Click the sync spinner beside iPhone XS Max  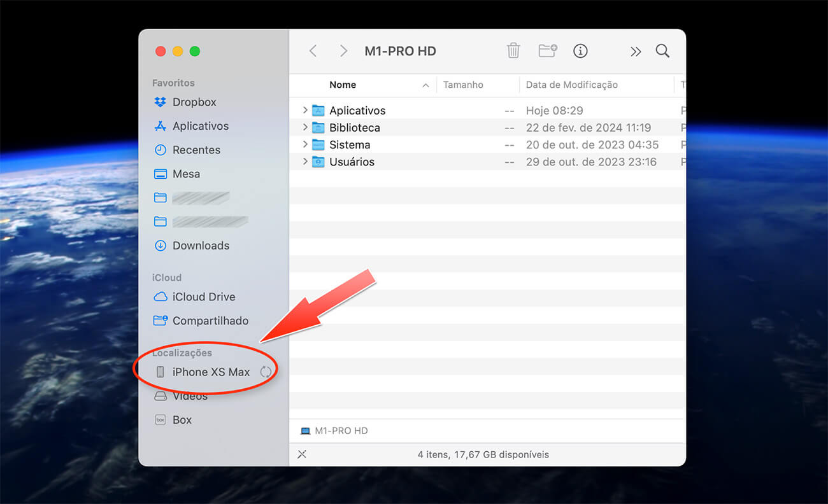pyautogui.click(x=266, y=372)
